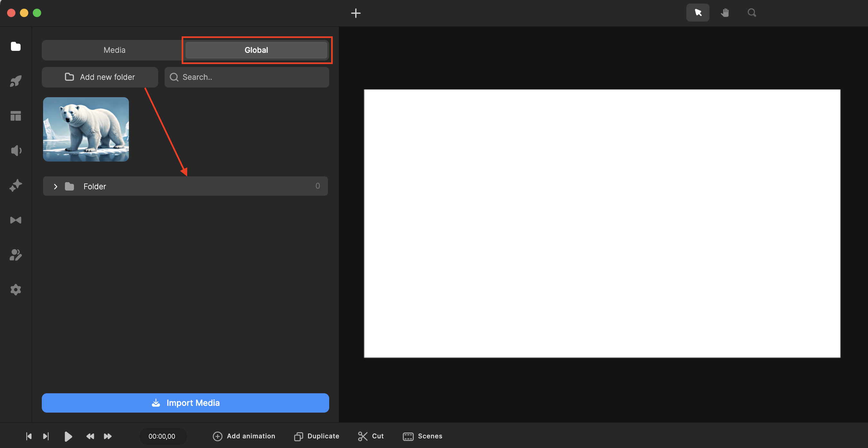Focus the Search field
This screenshot has width=868, height=448.
pyautogui.click(x=247, y=77)
